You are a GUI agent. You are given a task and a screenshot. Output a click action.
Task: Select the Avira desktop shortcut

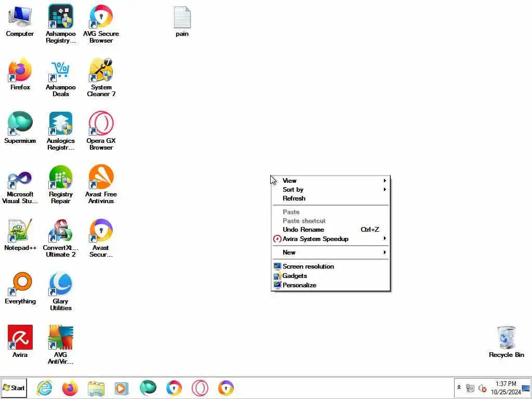tap(20, 342)
